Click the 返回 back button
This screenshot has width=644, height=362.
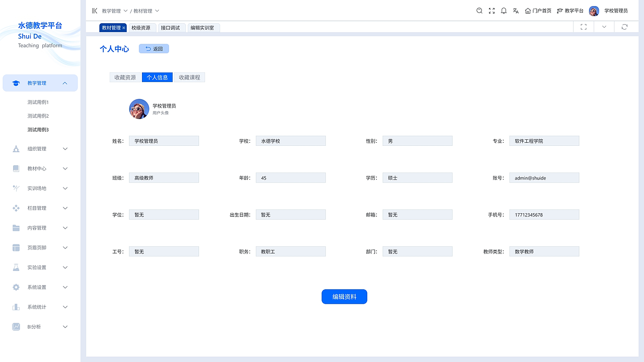(x=154, y=49)
